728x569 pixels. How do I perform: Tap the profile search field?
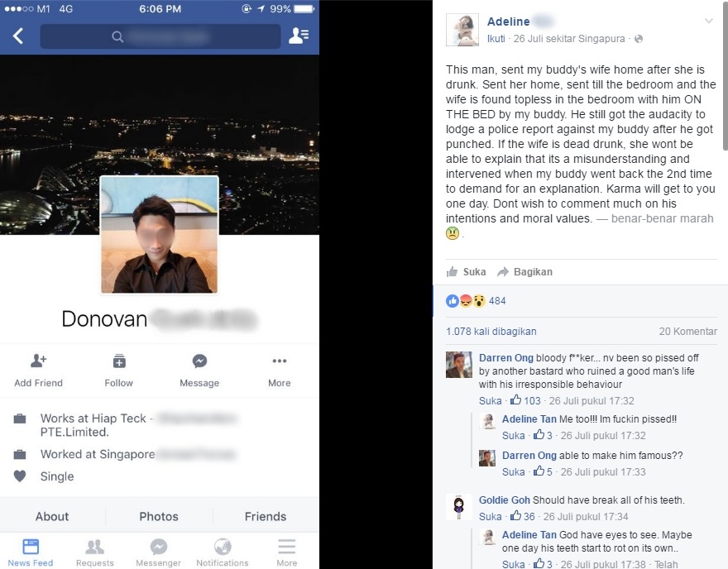tap(160, 36)
